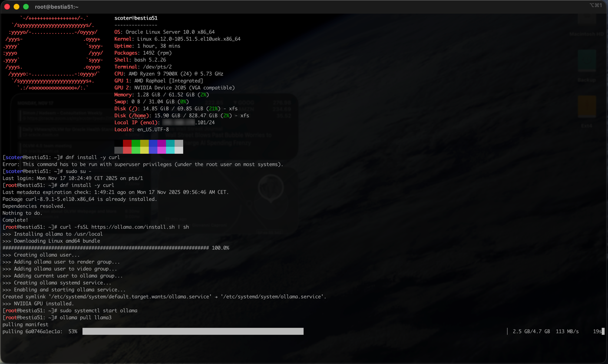Image resolution: width=608 pixels, height=364 pixels.
Task: Maximize the terminal with the green button
Action: [x=26, y=7]
